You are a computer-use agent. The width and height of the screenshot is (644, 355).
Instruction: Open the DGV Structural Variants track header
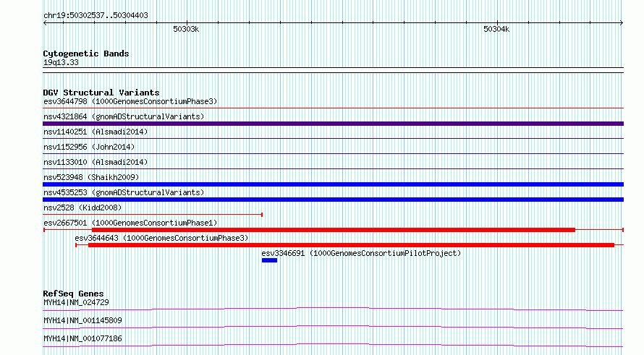point(101,93)
